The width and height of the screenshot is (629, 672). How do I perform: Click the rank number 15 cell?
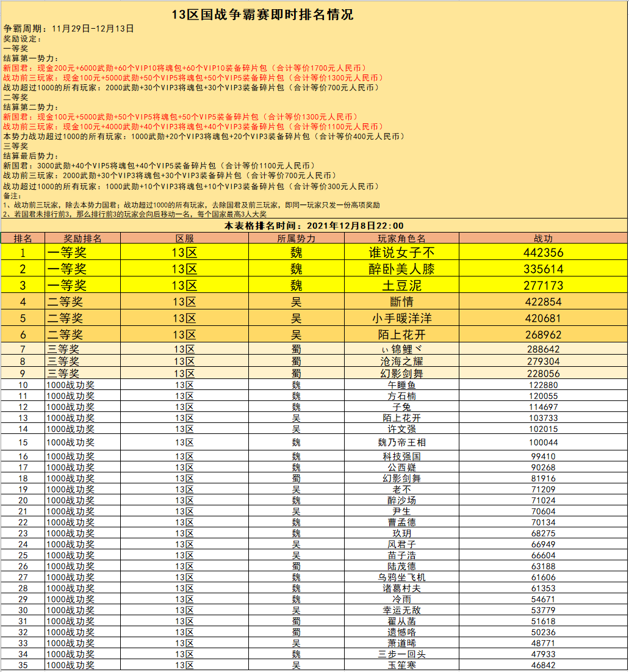23,443
